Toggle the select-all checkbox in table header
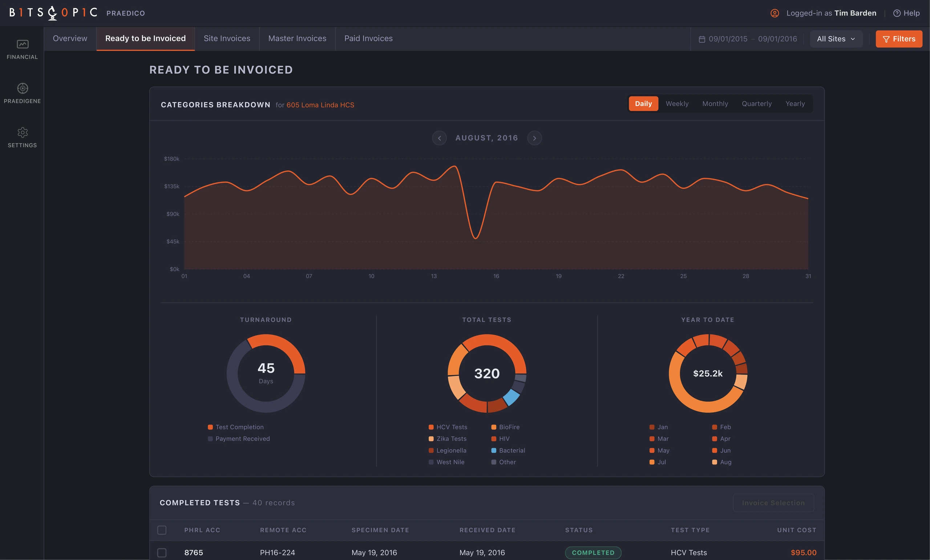 162,530
